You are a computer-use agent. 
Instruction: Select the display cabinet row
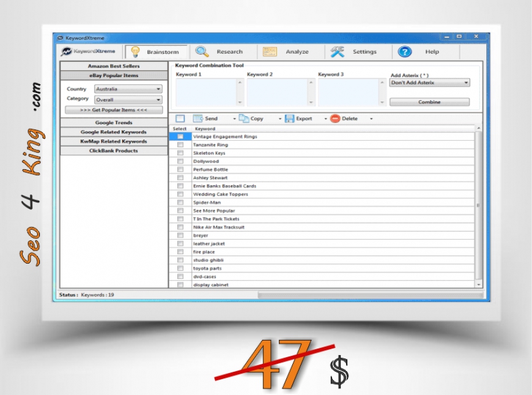[x=322, y=285]
